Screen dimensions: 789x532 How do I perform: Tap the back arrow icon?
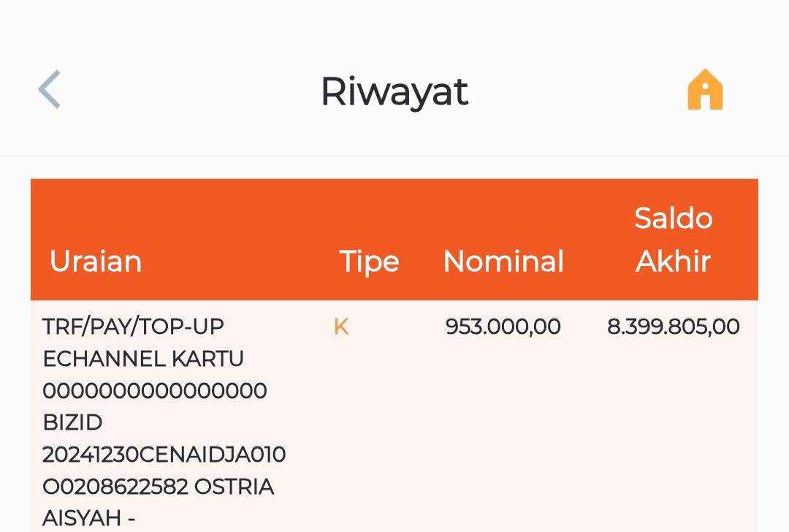coord(49,90)
